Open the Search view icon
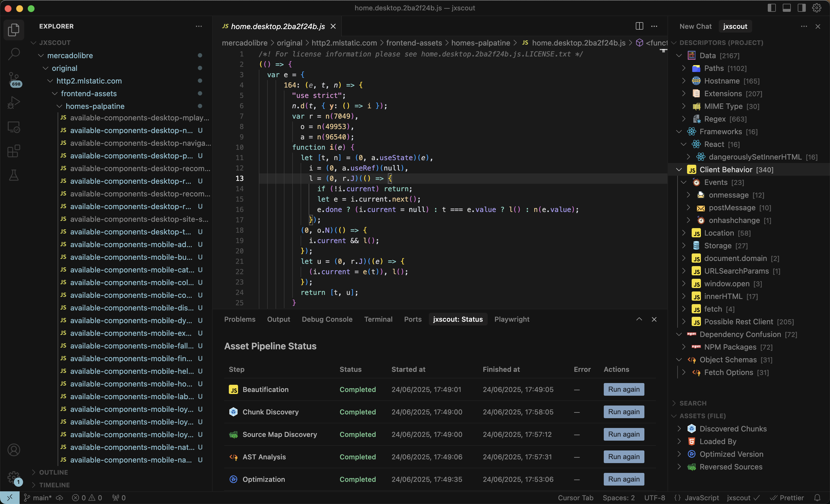 [14, 54]
